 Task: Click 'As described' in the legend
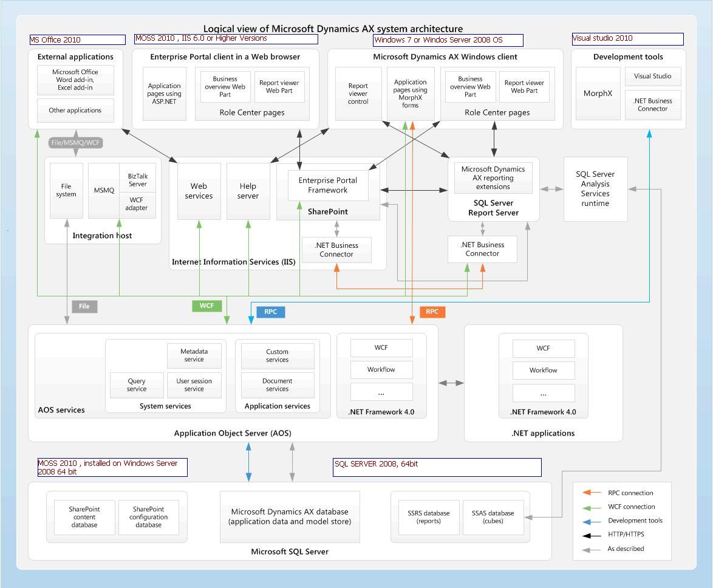[x=626, y=549]
